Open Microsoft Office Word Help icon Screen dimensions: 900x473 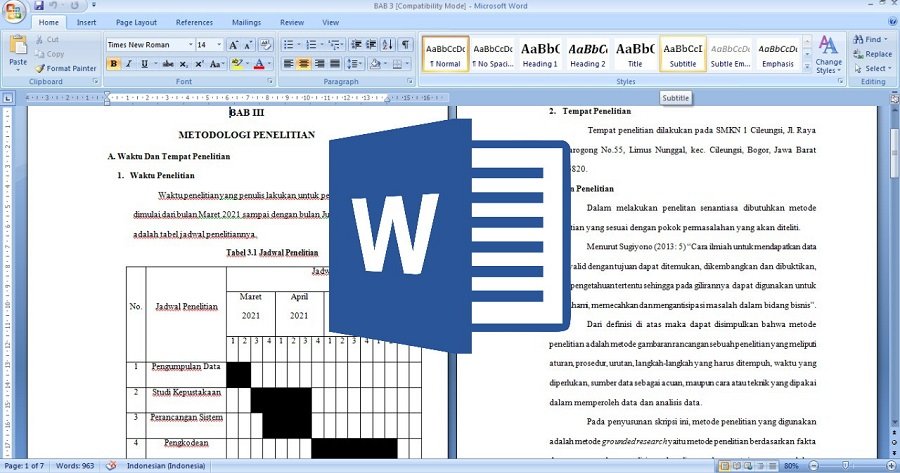point(892,22)
